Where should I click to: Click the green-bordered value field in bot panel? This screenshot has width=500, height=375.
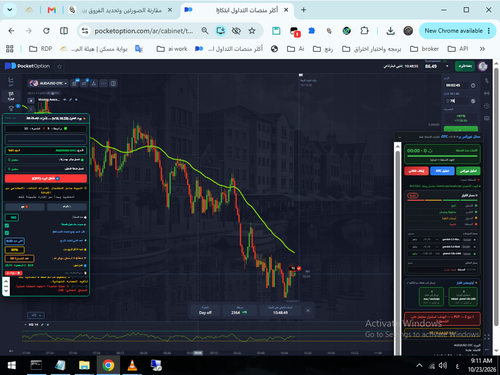point(12,217)
